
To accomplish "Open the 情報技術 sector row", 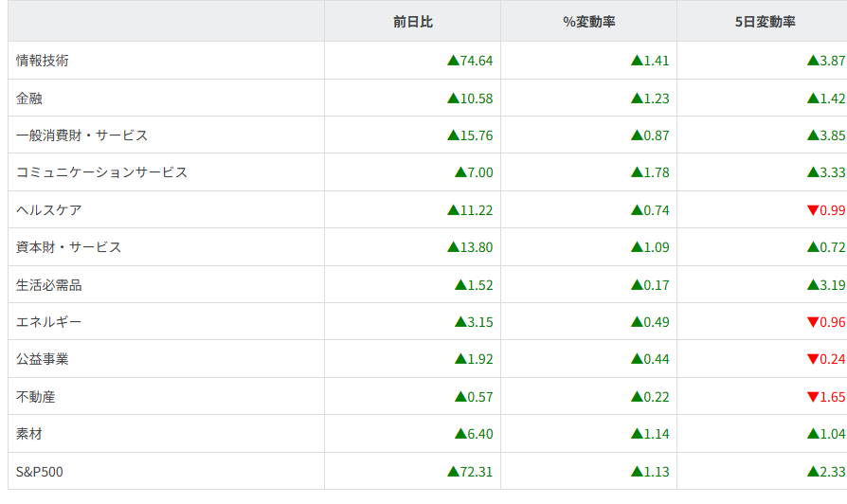I will (x=43, y=61).
